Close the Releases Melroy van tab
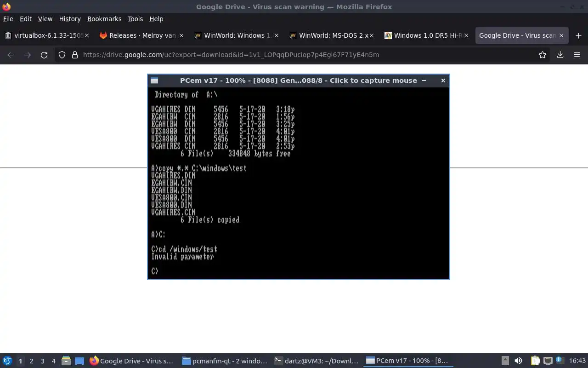The width and height of the screenshot is (588, 368). pyautogui.click(x=181, y=35)
